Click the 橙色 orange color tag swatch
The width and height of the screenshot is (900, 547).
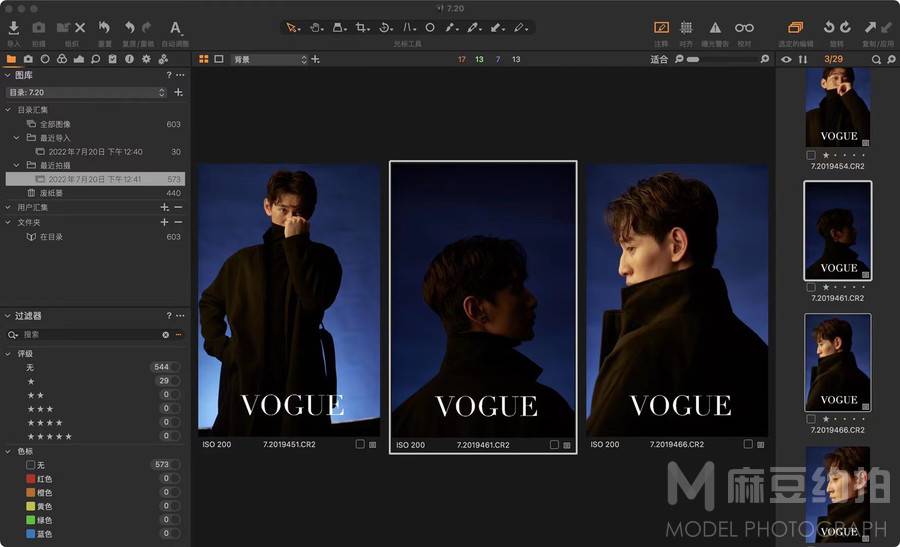click(31, 492)
